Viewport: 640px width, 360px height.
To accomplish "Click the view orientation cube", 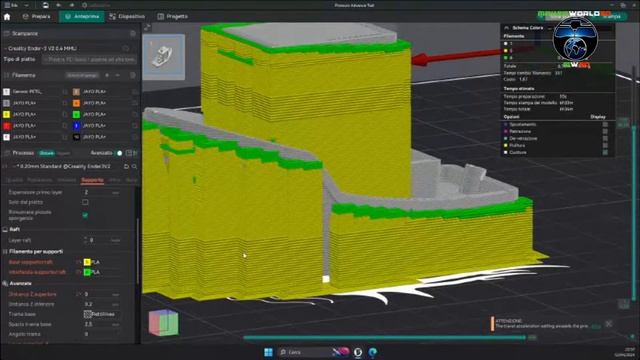I will [163, 322].
